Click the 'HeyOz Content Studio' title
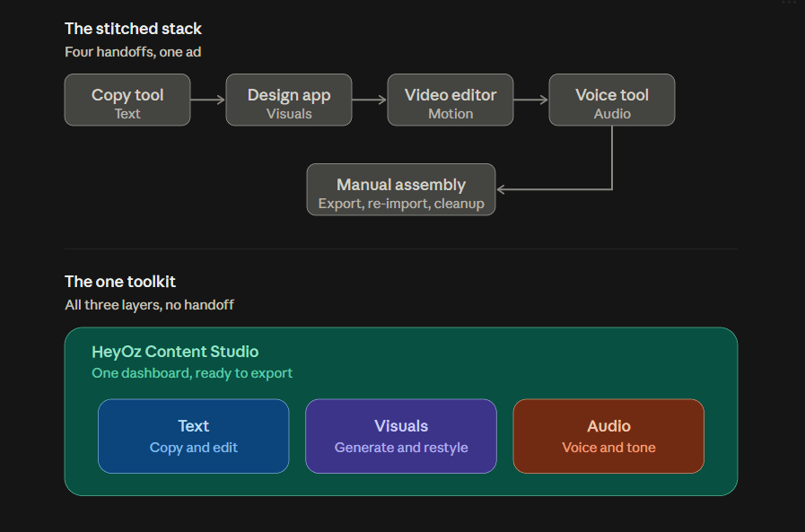805x532 pixels. (175, 352)
